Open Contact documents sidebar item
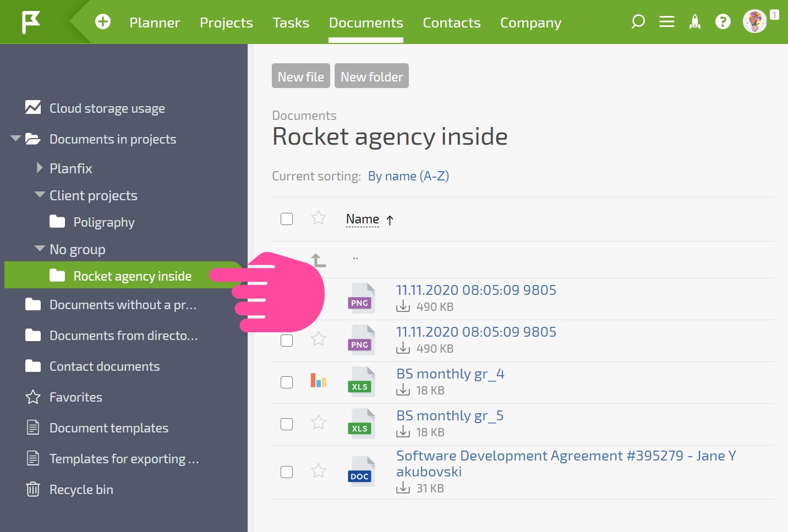The height and width of the screenshot is (532, 788). 105,366
